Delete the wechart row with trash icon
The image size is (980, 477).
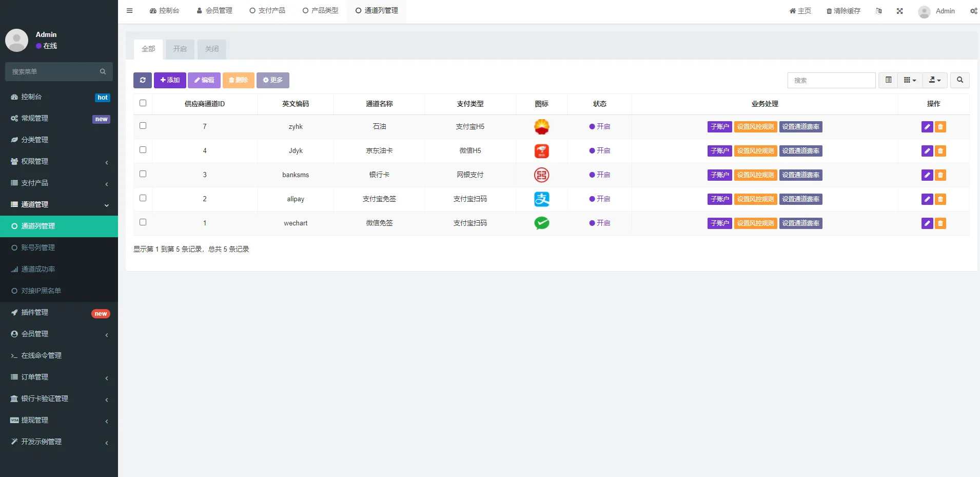point(940,223)
